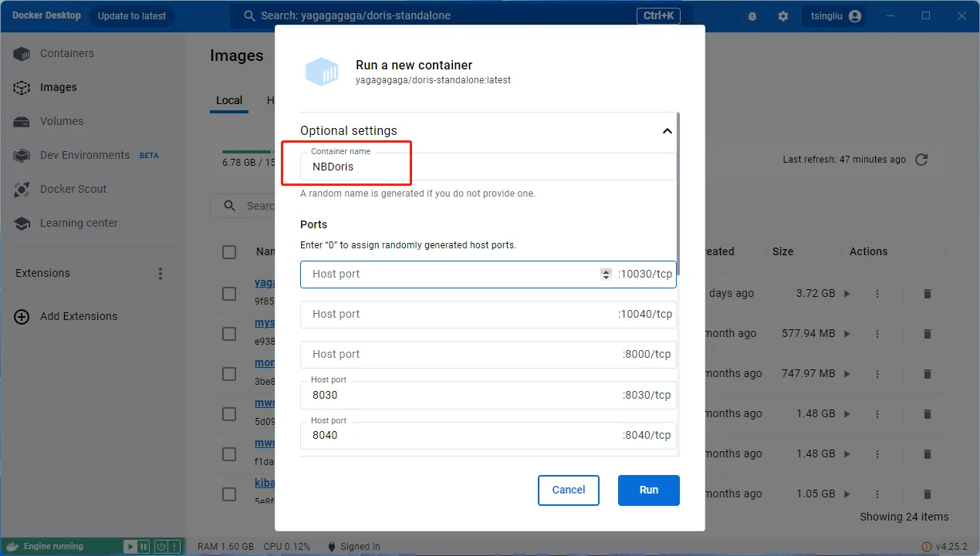This screenshot has height=556, width=980.
Task: Click the Signed in plug icon
Action: (332, 547)
